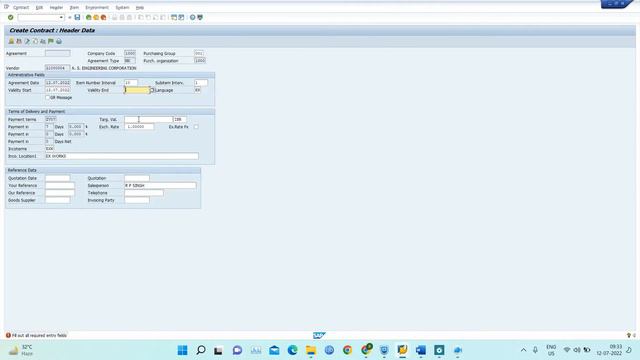Open the Help menu
Viewport: 640px width, 360px height.
click(140, 7)
